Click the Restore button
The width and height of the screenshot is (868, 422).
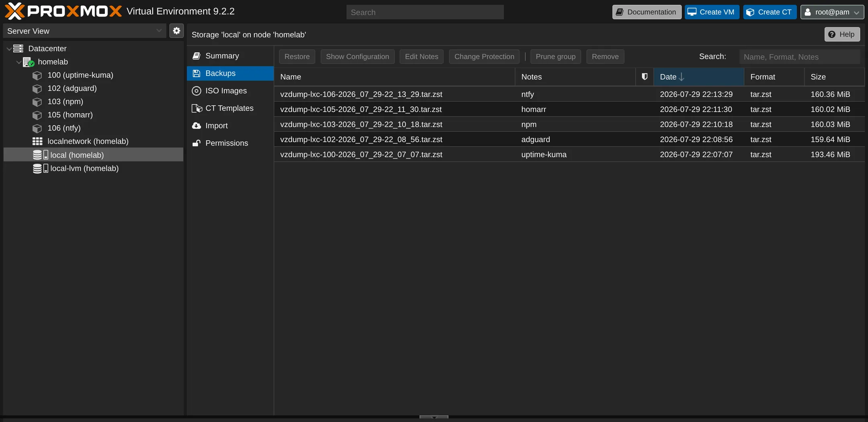point(297,57)
